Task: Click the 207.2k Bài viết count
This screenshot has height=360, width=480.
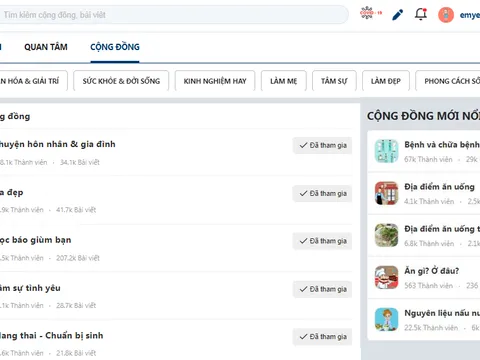Action: [x=78, y=258]
